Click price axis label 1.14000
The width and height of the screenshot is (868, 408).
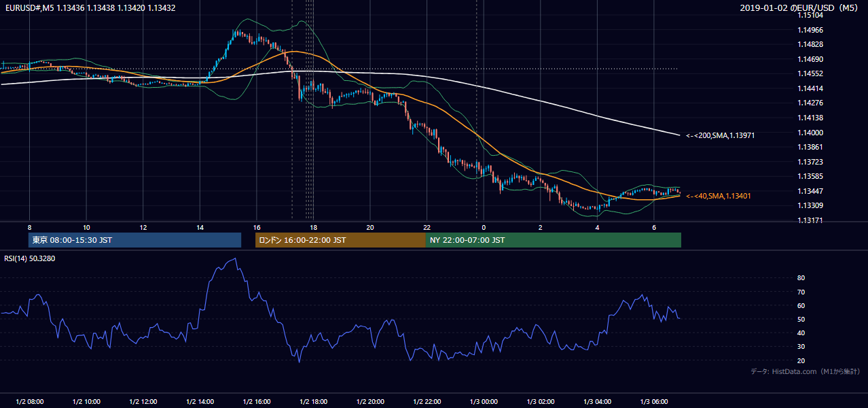tap(810, 133)
